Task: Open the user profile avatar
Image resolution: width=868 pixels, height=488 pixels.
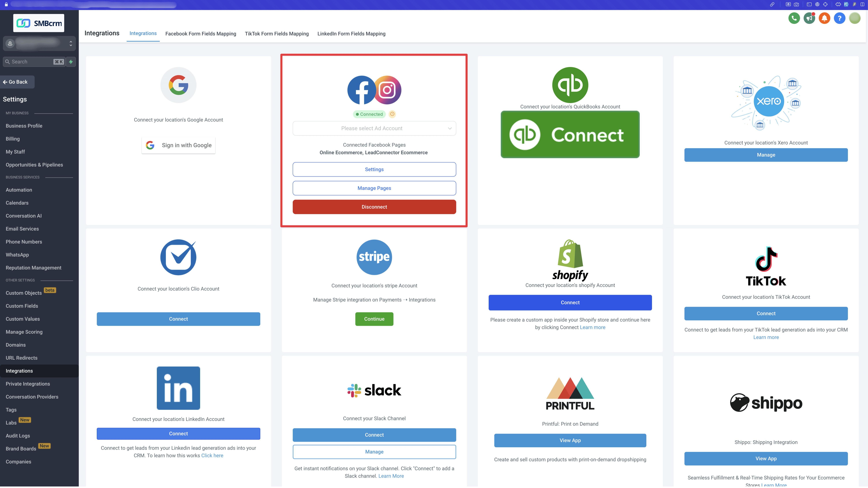Action: click(x=855, y=18)
